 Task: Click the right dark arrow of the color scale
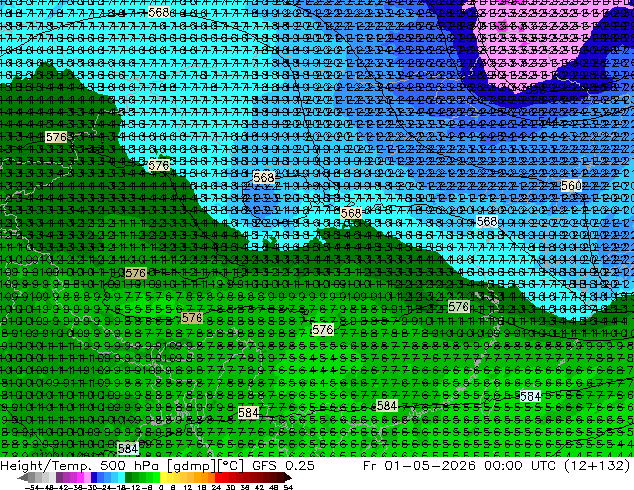pyautogui.click(x=288, y=477)
